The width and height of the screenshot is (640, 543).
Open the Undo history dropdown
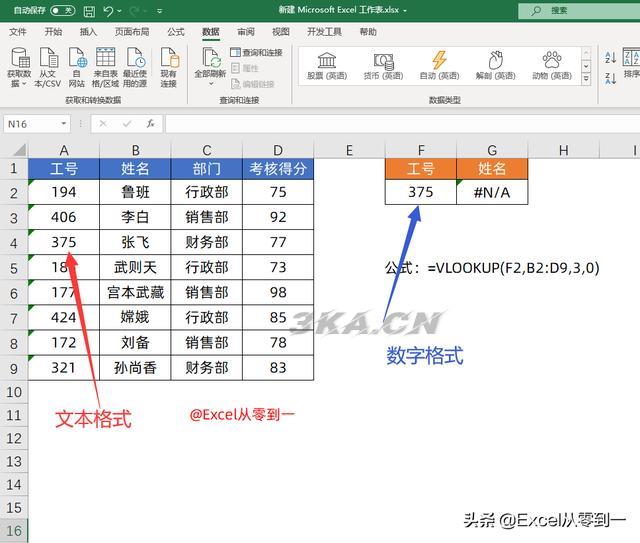pos(119,11)
